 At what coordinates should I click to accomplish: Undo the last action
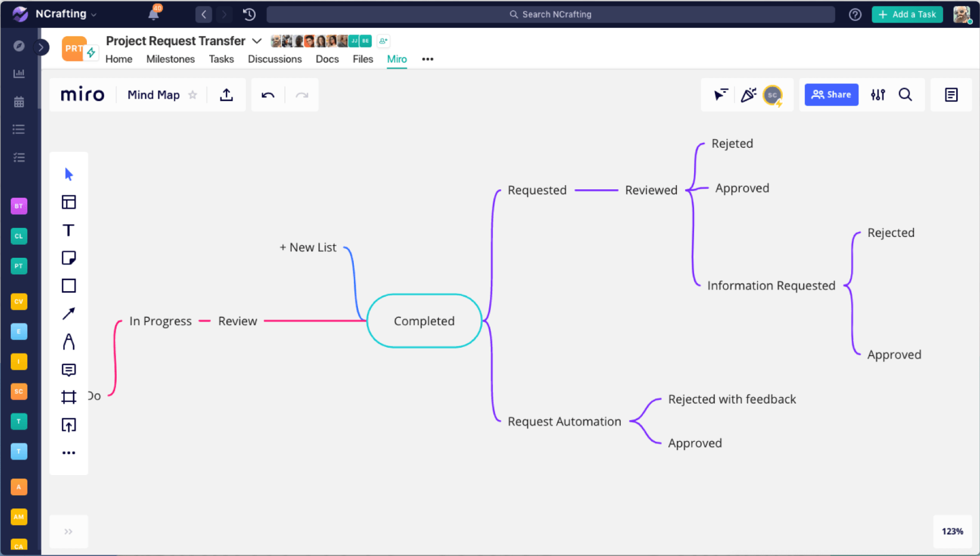267,94
